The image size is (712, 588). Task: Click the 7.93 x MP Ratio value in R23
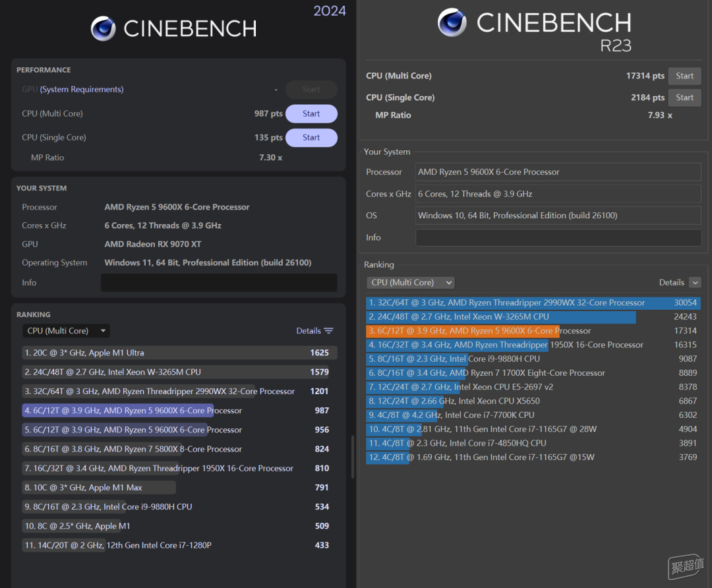point(660,115)
